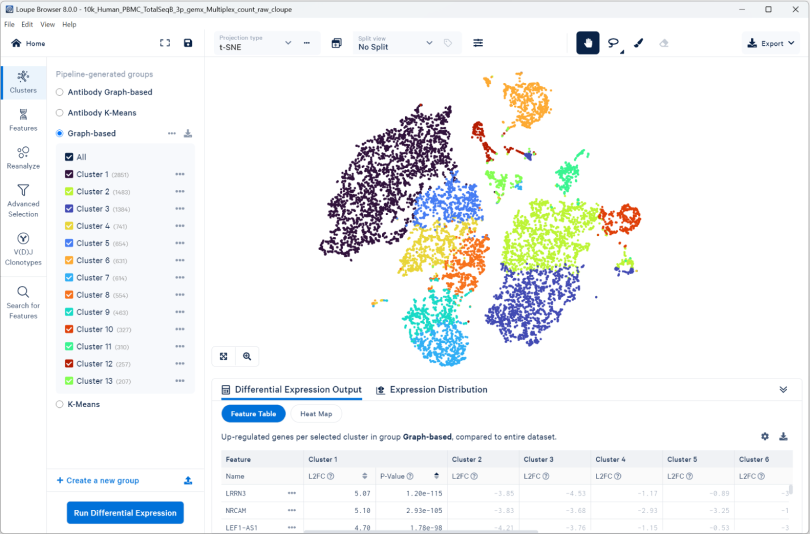Click the save icon next to Home
The width and height of the screenshot is (810, 535).
tap(188, 43)
